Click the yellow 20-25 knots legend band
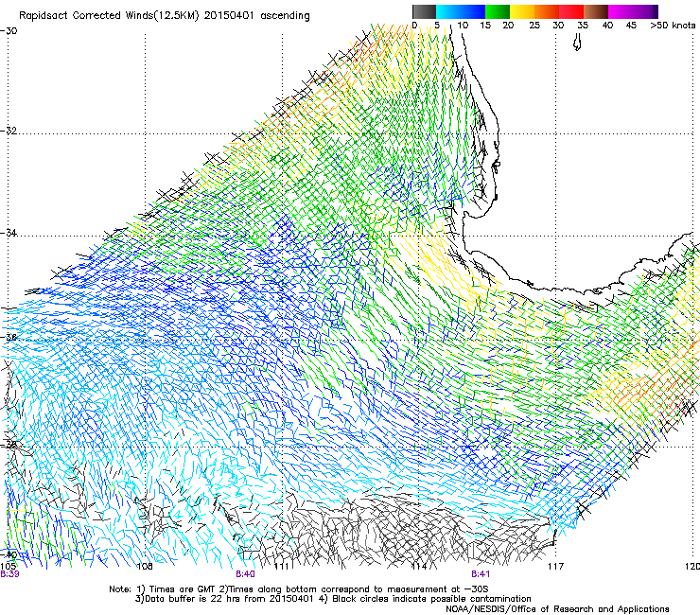Viewport: 700px width, 615px height. click(x=522, y=11)
